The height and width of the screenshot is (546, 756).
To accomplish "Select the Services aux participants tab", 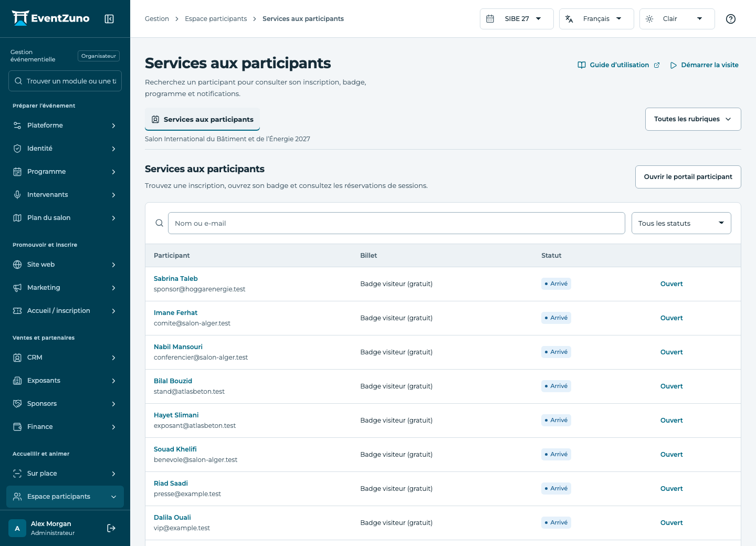I will click(x=202, y=119).
